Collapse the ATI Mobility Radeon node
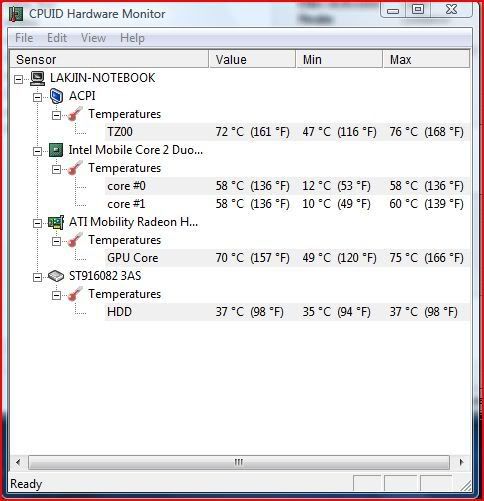 38,223
